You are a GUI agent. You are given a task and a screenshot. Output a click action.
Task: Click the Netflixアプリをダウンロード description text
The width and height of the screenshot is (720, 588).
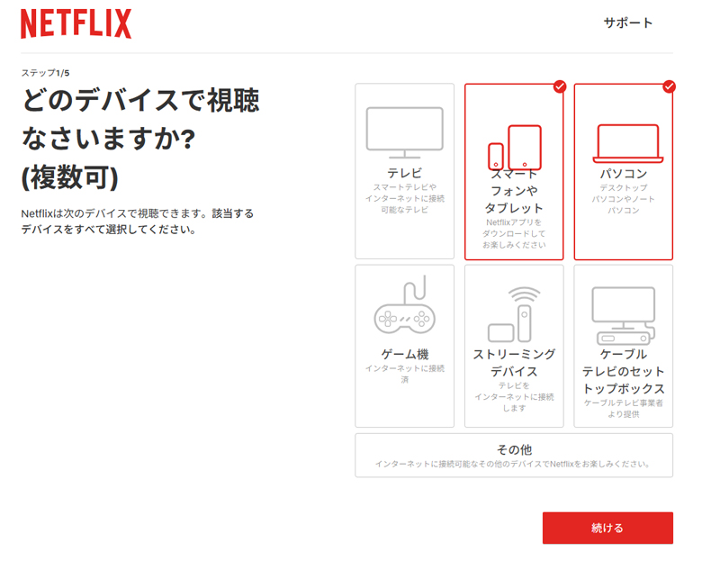point(514,232)
